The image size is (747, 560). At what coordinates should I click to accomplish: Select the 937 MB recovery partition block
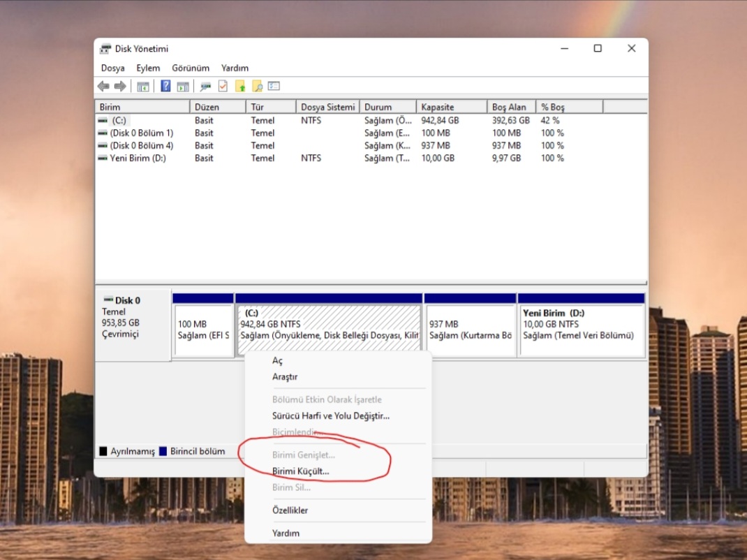point(471,330)
